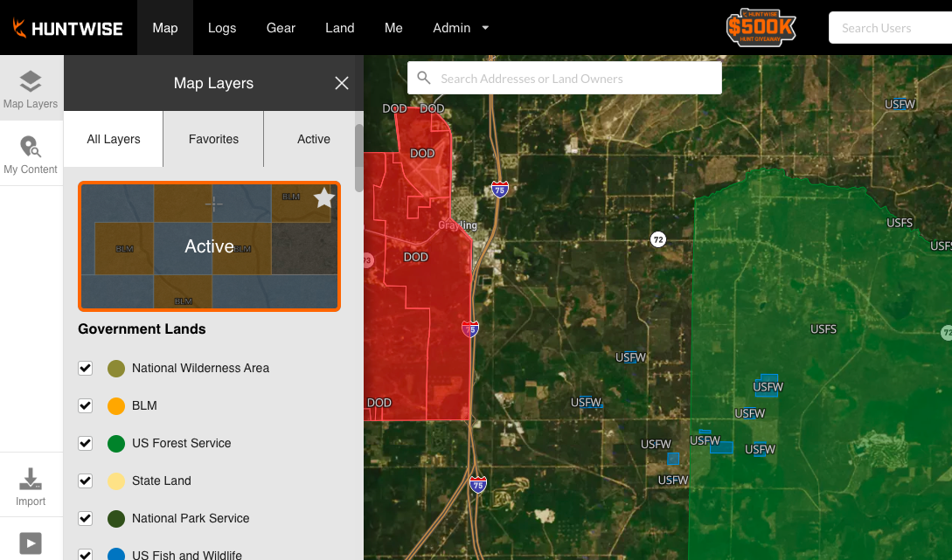
Task: Click the US Forest Service label
Action: click(182, 444)
